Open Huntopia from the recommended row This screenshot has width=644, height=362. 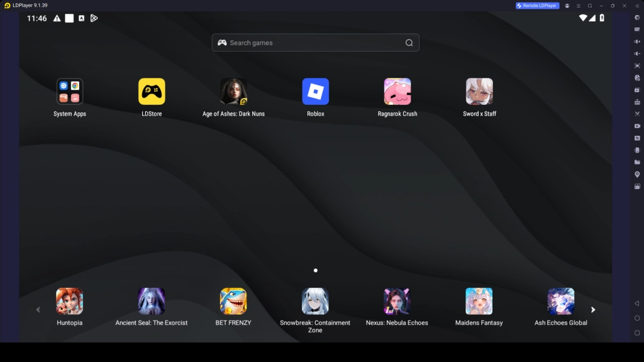69,301
